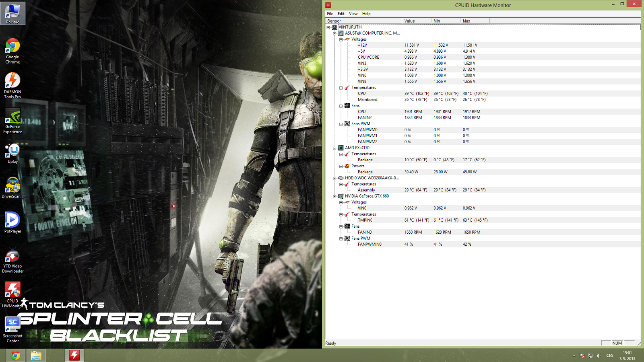This screenshot has width=644, height=362.
Task: Launch Google Chrome from desktop
Action: coord(12,51)
